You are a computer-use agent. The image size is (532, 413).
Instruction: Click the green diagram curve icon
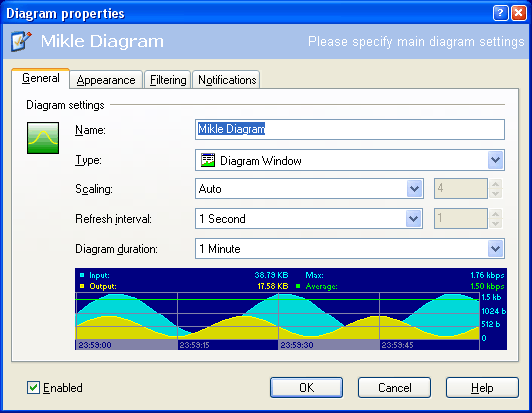click(43, 138)
